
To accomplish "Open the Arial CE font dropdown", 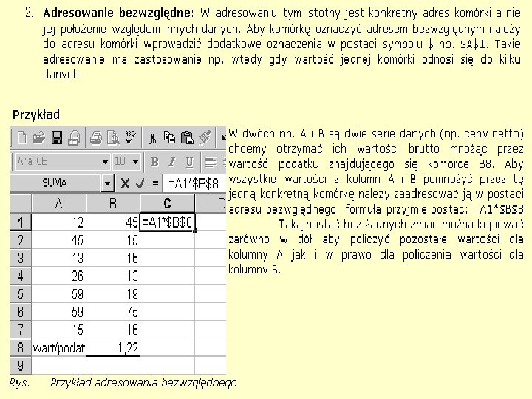I will coord(106,162).
